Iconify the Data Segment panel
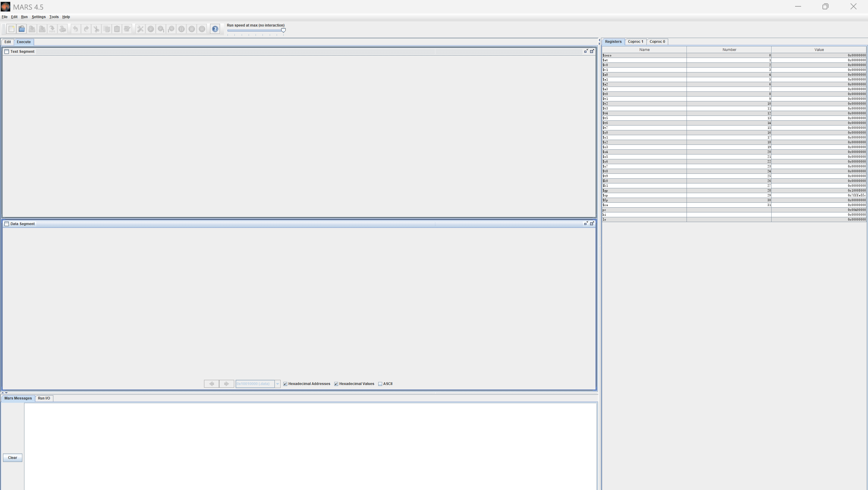 [x=586, y=224]
